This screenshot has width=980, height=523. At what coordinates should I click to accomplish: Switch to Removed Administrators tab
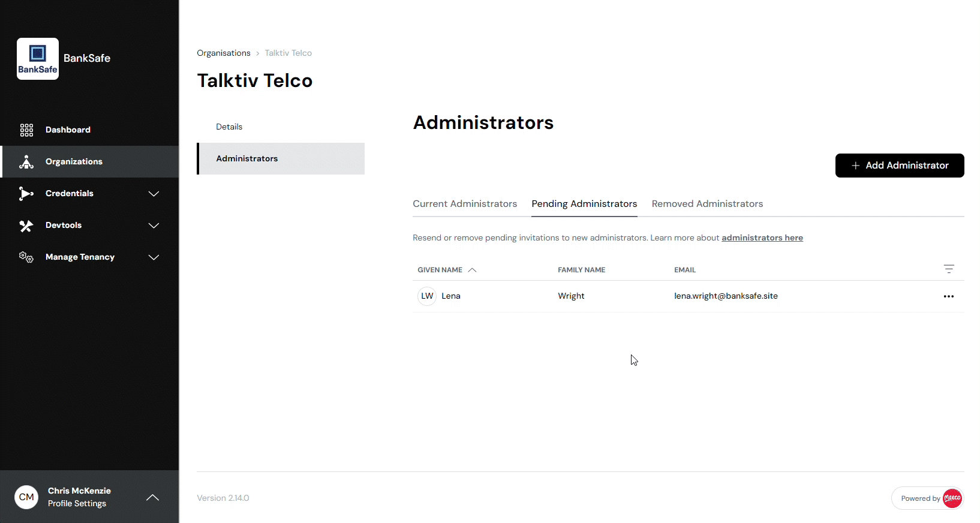707,204
